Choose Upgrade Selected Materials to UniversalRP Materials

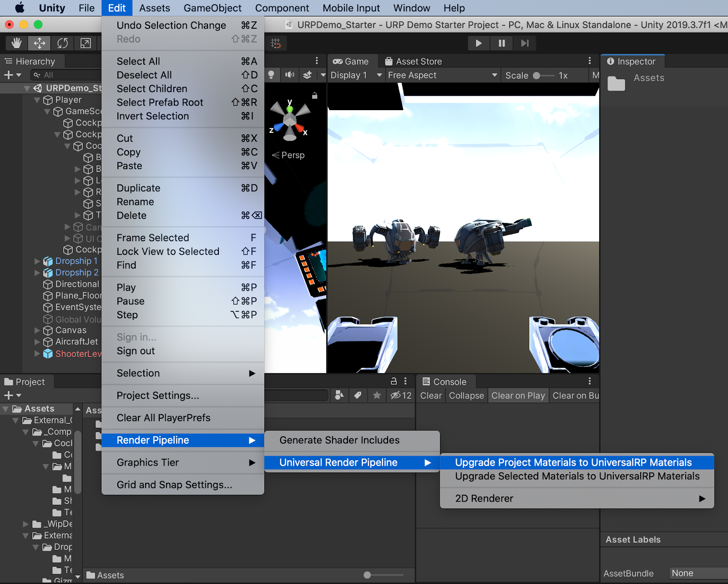(x=577, y=476)
